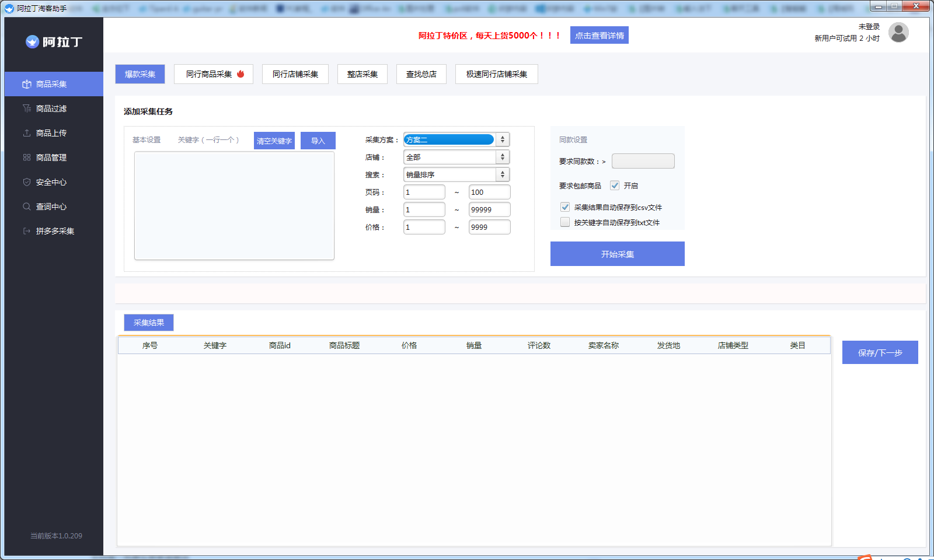Click the 评论数 column header
The height and width of the screenshot is (560, 934).
pos(539,345)
